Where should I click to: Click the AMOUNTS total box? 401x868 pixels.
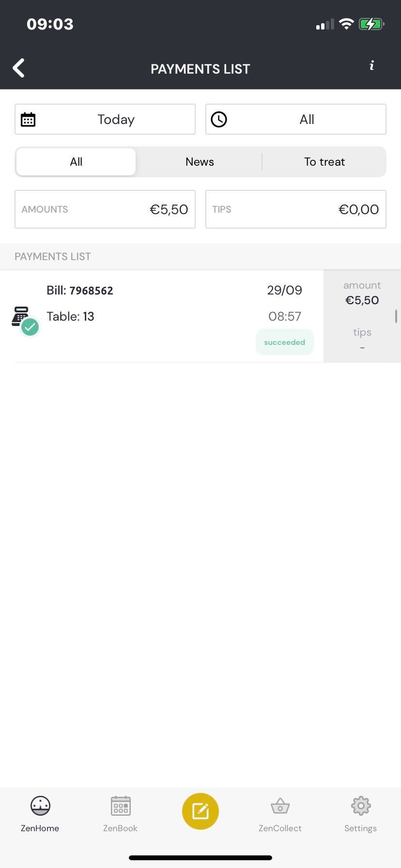coord(105,209)
